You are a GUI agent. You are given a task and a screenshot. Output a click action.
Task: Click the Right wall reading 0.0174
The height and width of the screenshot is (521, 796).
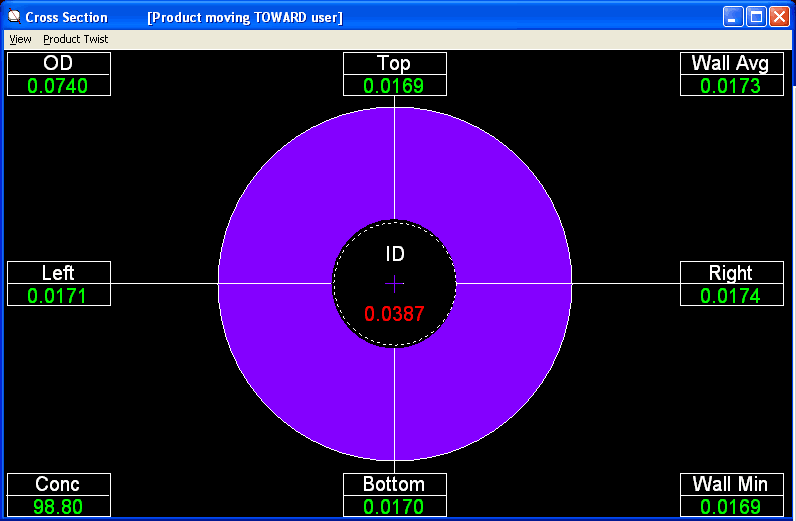(x=730, y=296)
